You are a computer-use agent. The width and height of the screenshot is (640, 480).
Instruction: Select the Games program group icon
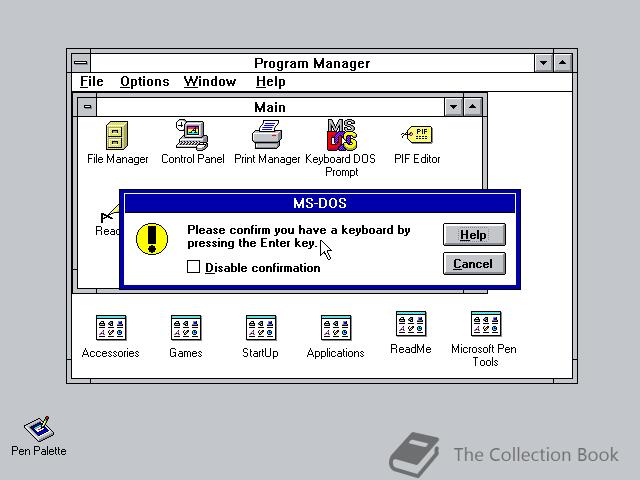point(186,327)
